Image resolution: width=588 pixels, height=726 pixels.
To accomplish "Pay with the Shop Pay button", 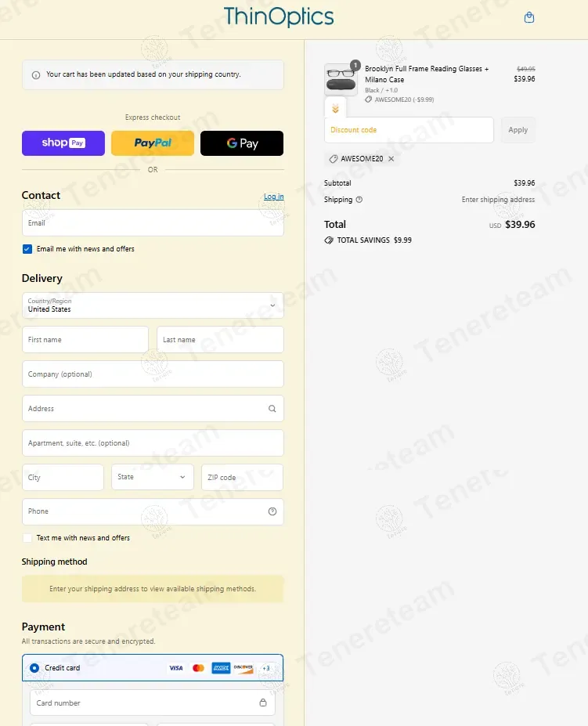I will coord(63,143).
